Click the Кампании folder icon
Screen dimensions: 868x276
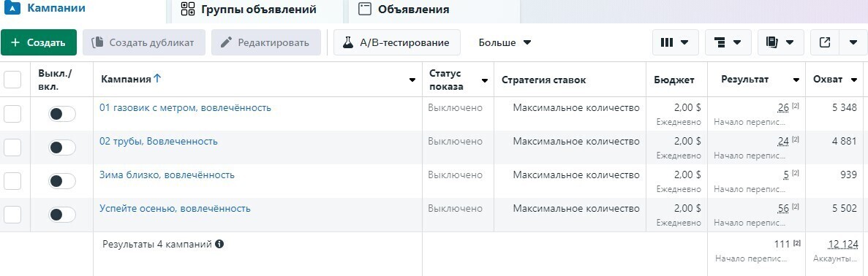pos(12,9)
